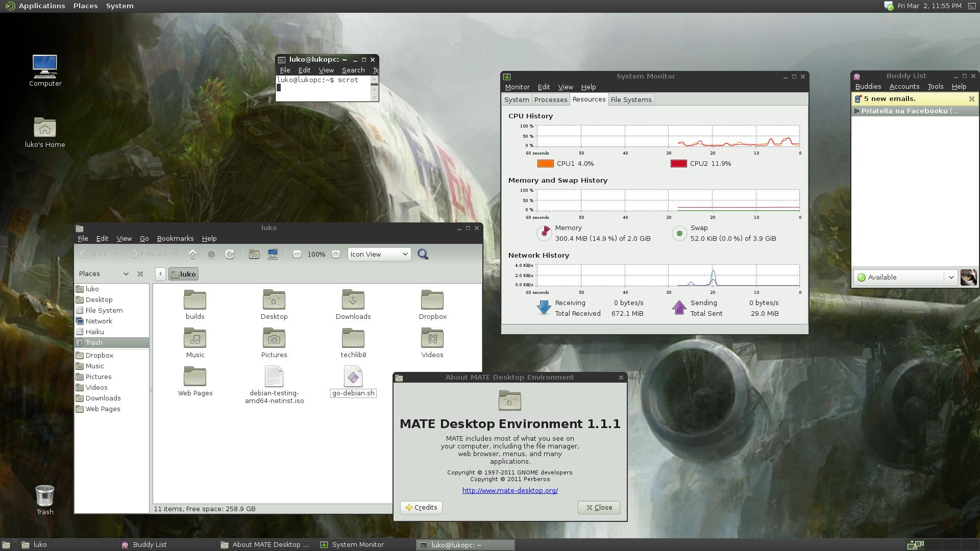980x551 pixels.
Task: Select the Web Pages folder icon in file pane
Action: (195, 381)
